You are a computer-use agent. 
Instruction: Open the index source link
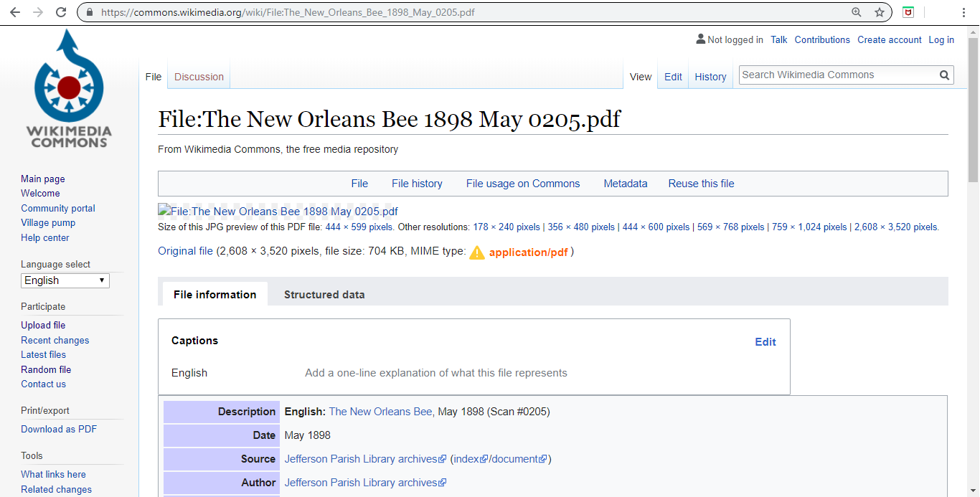[x=471, y=459]
